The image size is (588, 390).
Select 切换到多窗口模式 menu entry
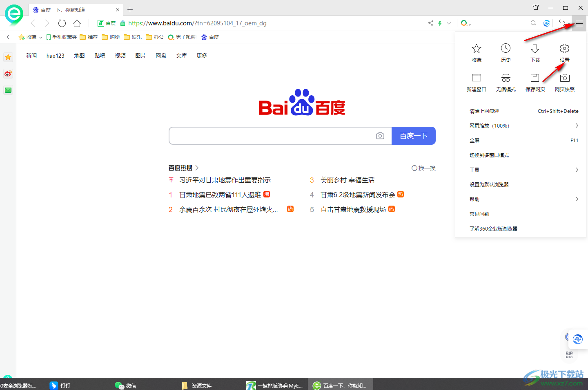pyautogui.click(x=521, y=155)
